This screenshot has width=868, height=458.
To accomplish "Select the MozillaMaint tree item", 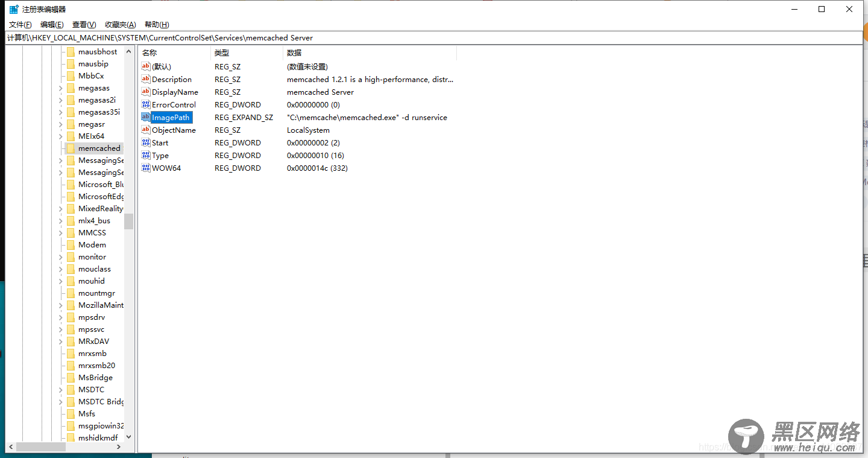I will click(x=101, y=305).
